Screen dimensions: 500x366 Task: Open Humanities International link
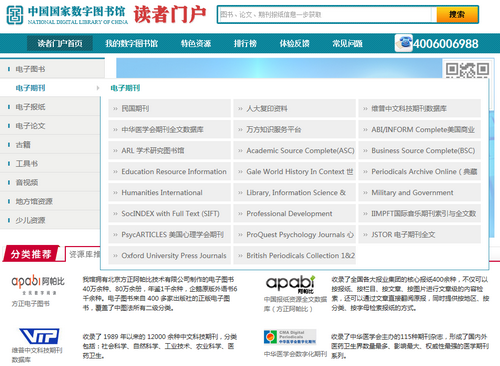169,192
